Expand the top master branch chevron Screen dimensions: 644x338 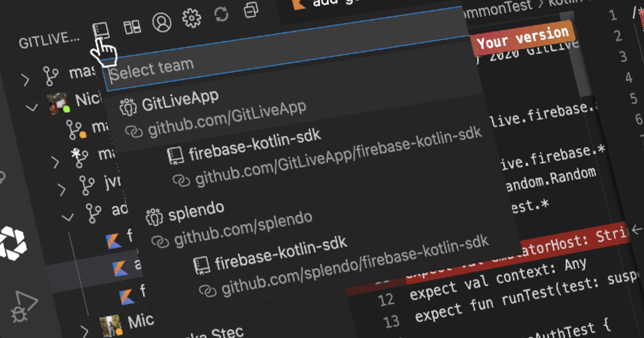[x=25, y=80]
